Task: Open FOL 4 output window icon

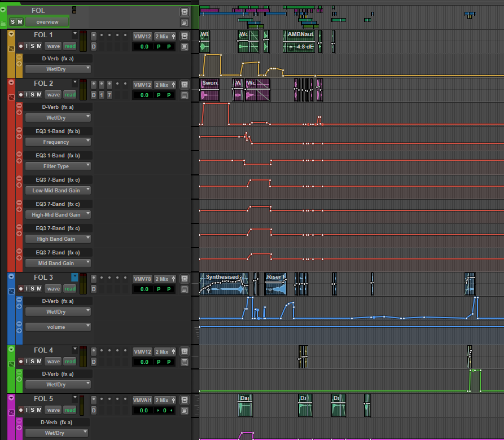Action: pos(184,351)
